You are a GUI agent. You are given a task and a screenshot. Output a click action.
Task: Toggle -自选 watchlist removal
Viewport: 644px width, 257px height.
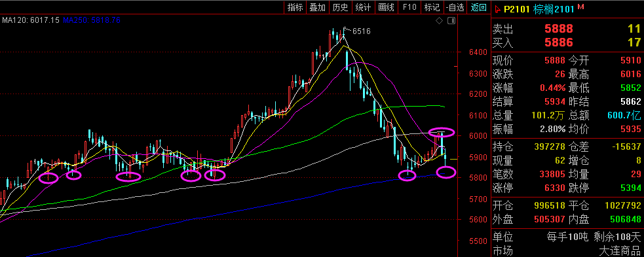coord(455,7)
